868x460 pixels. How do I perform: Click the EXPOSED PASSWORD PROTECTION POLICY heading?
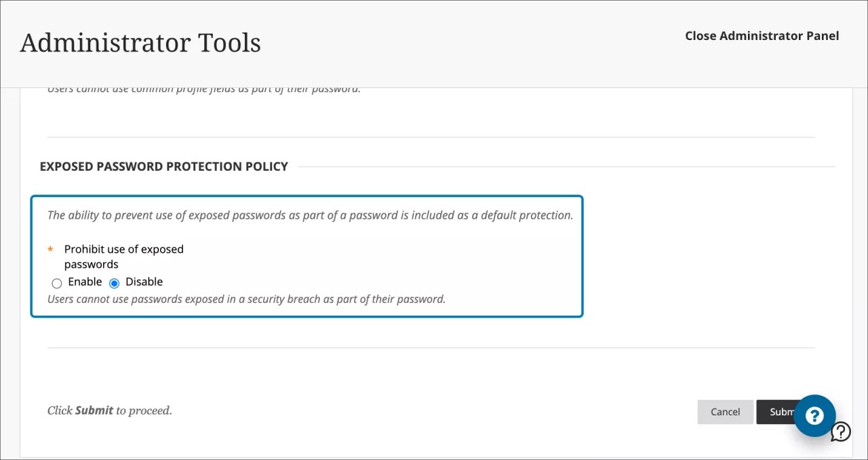point(163,166)
